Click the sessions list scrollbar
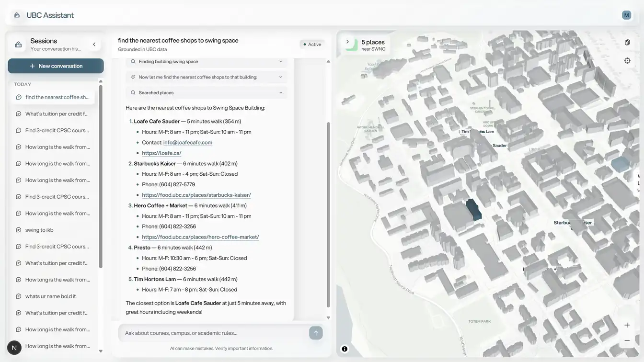 tap(101, 177)
